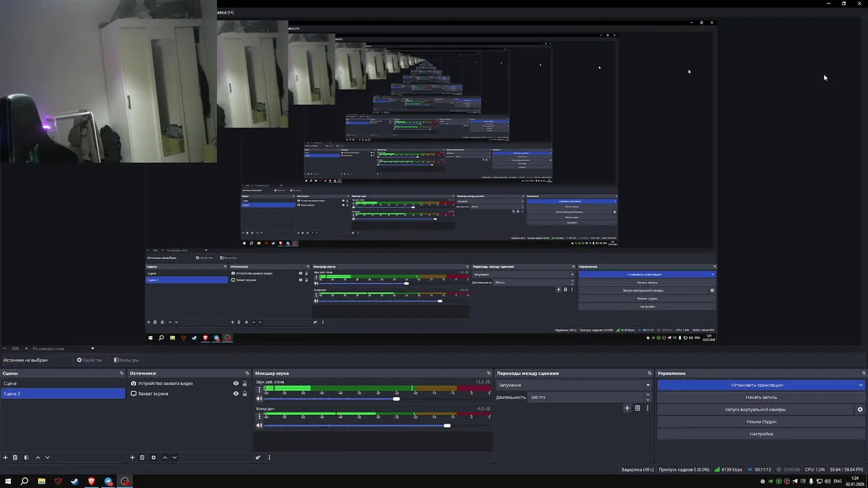Image resolution: width=868 pixels, height=488 pixels.
Task: Select source Устройство захвата видео
Action: point(165,384)
